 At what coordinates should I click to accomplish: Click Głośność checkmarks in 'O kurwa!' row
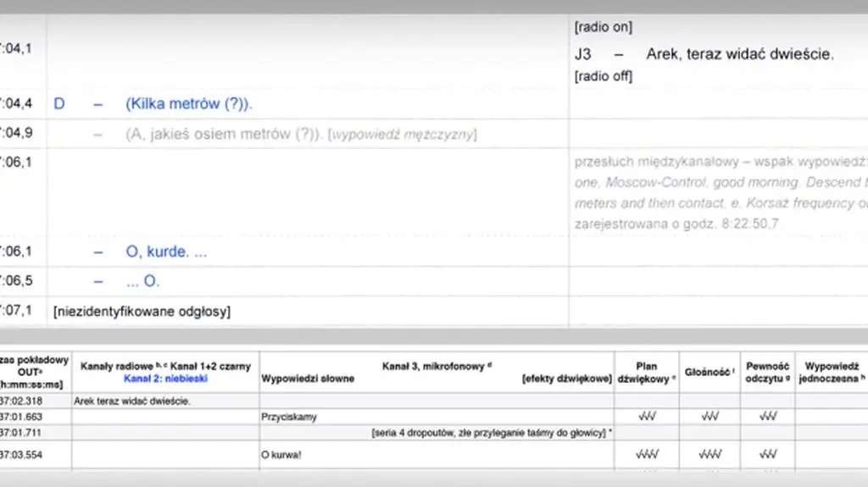pos(709,454)
